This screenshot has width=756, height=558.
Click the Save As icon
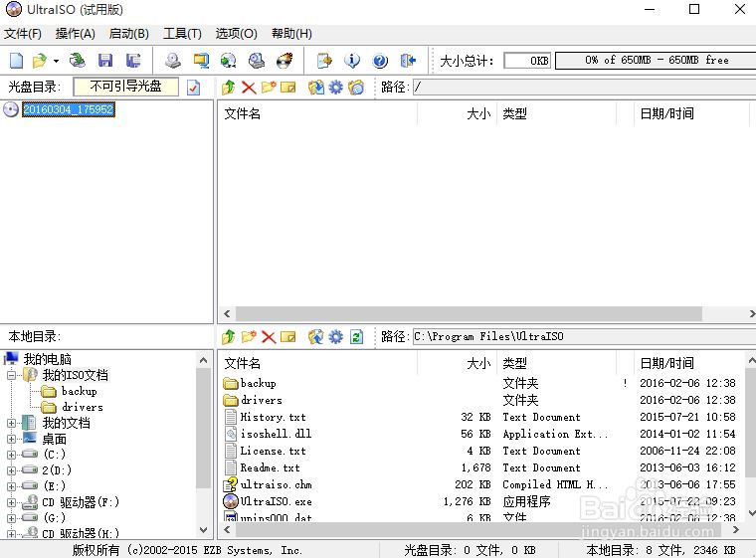click(x=133, y=61)
